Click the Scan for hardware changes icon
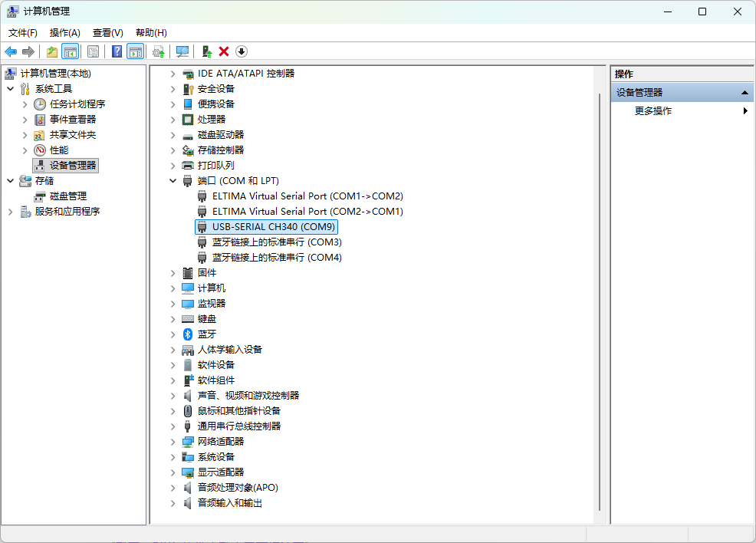This screenshot has width=756, height=543. point(182,51)
